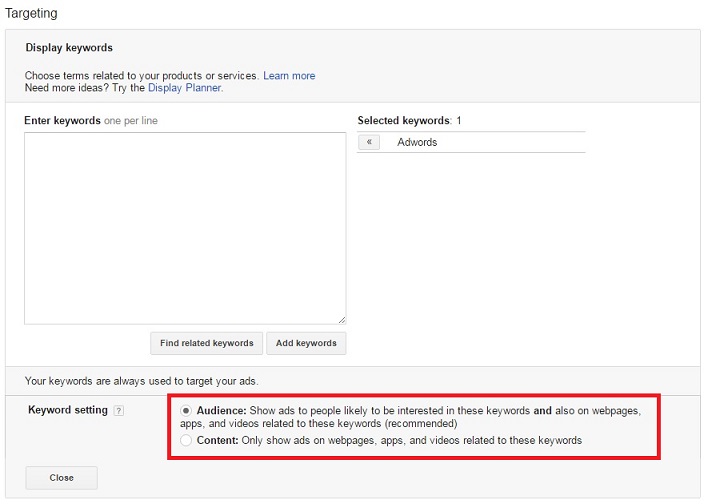Focus the Enter keywords text box

pyautogui.click(x=185, y=228)
